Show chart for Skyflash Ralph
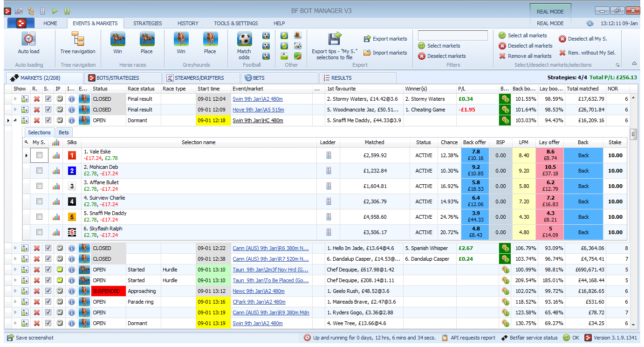The height and width of the screenshot is (347, 644). tap(56, 232)
